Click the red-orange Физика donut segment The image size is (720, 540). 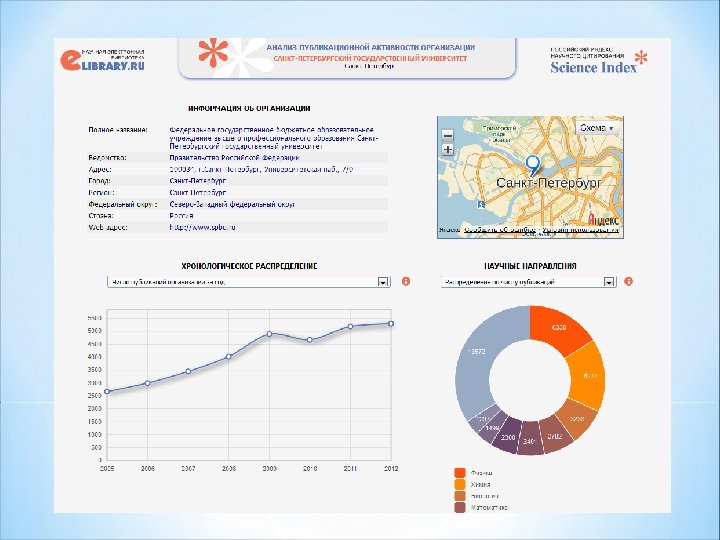558,327
